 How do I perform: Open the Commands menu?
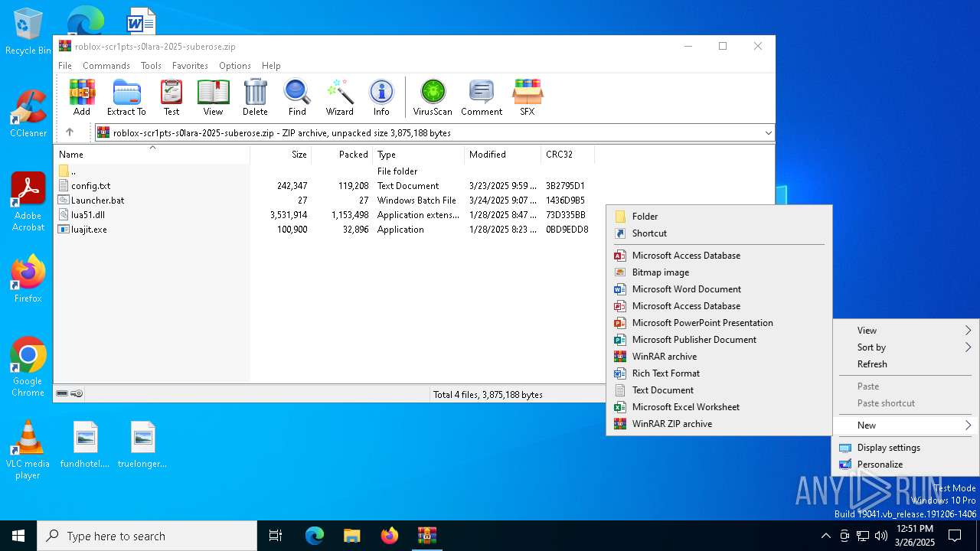pos(106,66)
